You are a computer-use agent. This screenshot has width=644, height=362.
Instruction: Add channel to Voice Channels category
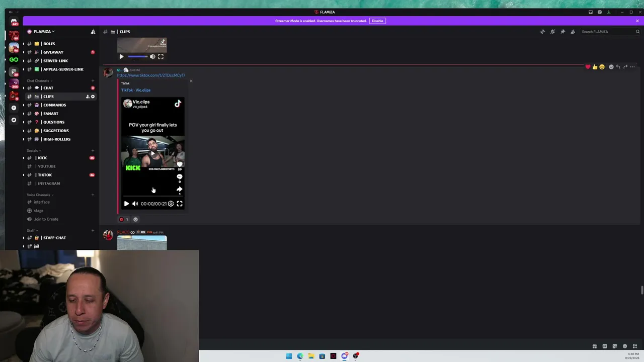93,195
